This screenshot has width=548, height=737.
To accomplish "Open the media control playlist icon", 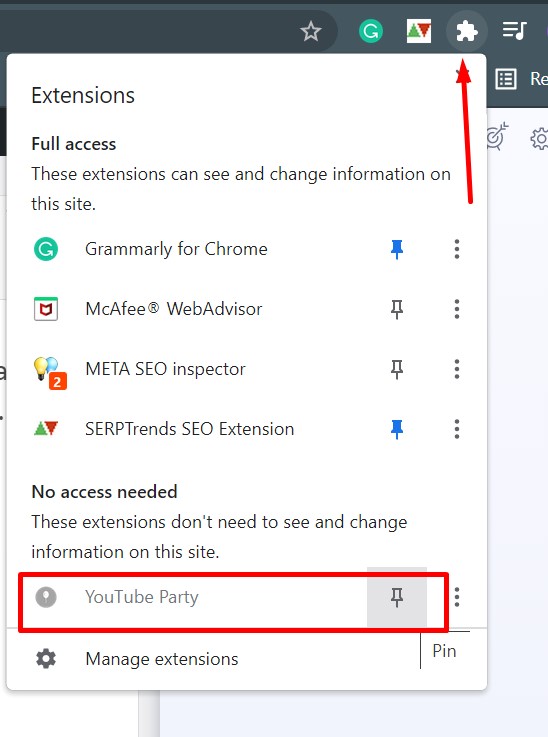I will (x=515, y=31).
